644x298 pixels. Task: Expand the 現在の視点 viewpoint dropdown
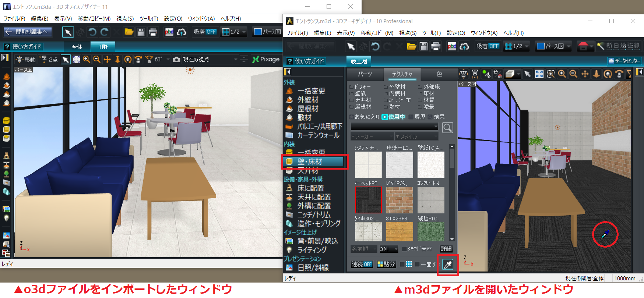point(236,59)
